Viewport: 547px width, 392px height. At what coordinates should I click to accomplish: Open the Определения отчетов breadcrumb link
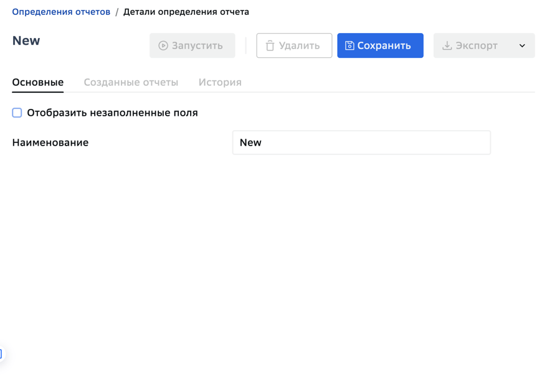click(x=61, y=12)
